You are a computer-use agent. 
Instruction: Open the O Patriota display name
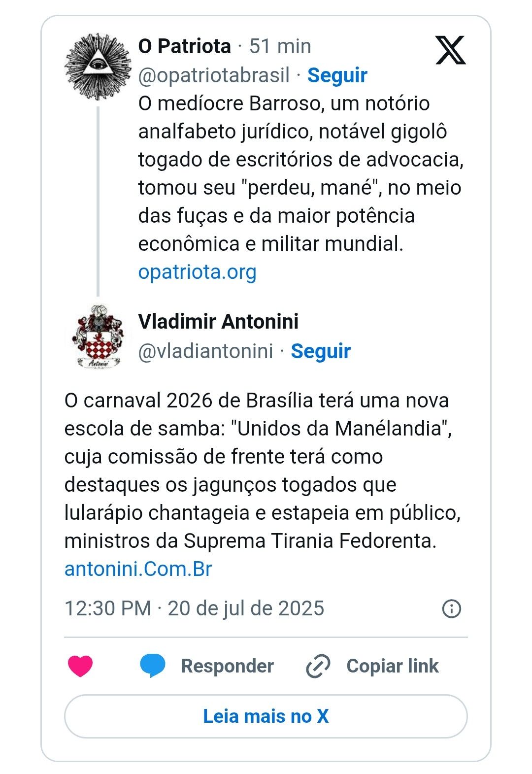point(184,46)
